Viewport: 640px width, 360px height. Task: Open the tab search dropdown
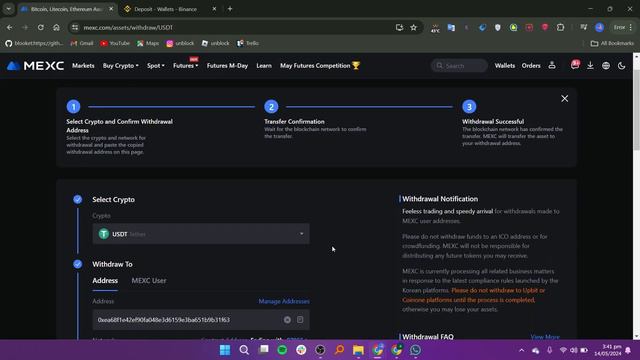(8, 9)
